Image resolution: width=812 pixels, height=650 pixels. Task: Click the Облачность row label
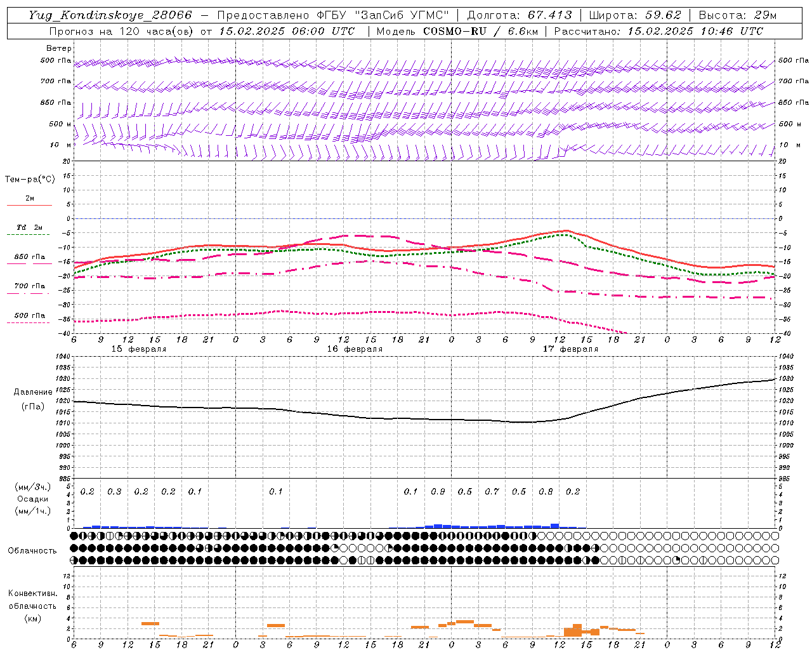[32, 550]
